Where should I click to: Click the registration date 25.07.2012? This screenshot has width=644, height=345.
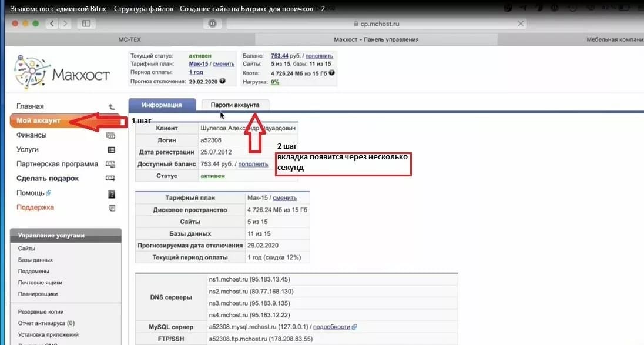pos(216,152)
